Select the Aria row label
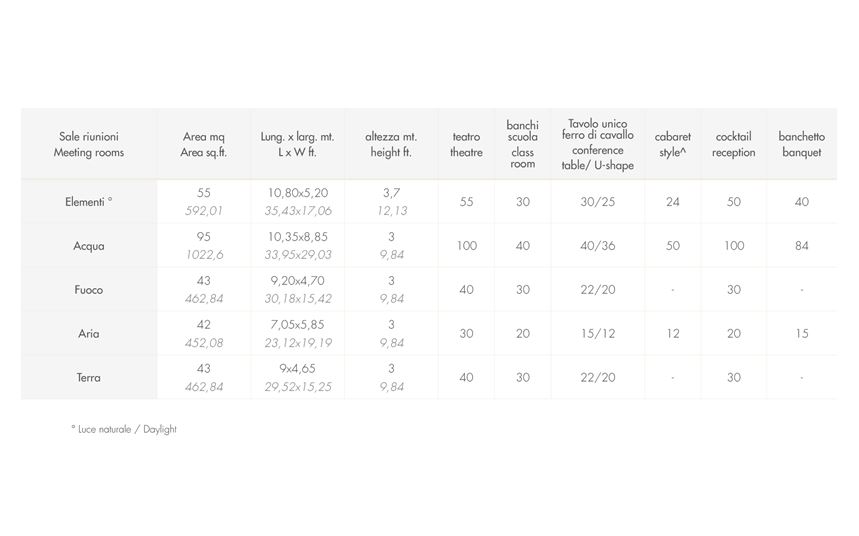Viewport: 859px width, 536px height. [x=89, y=334]
